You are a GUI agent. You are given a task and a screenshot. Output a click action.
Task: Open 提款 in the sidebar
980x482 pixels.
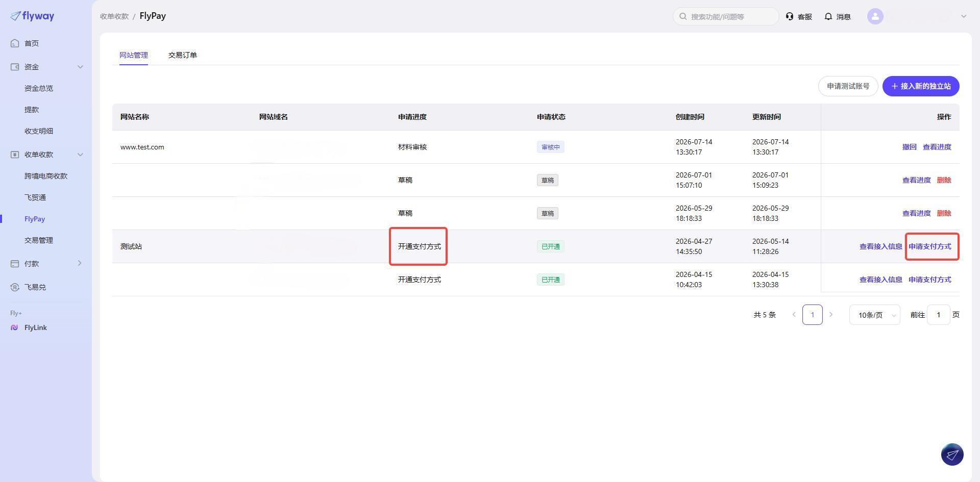32,110
